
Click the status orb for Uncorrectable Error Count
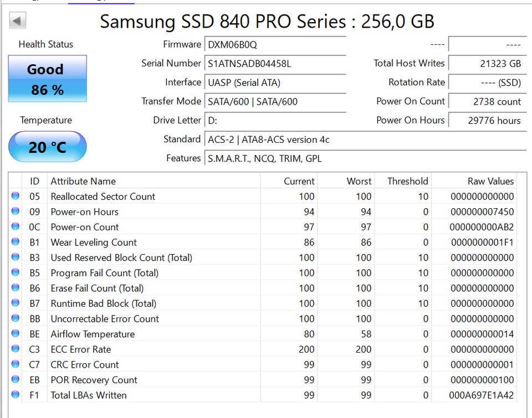point(16,319)
